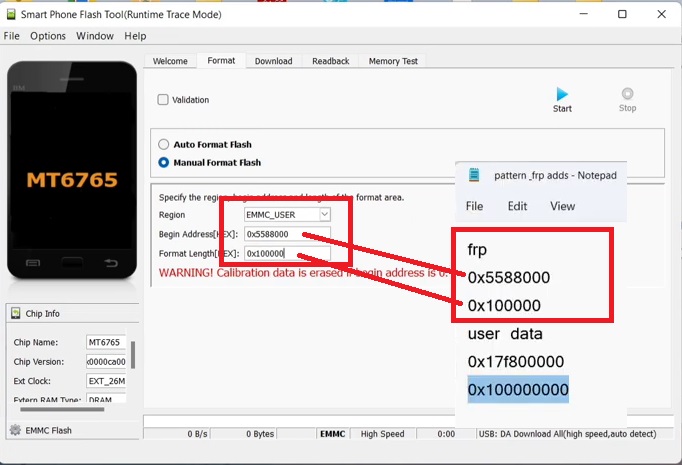
Task: Select the Manual Format Flash radio button
Action: [164, 162]
